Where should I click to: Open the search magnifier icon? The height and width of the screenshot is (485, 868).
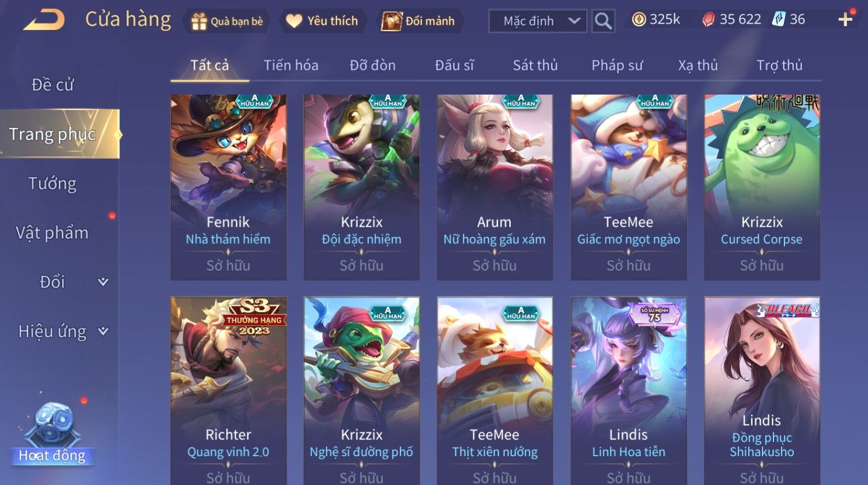[603, 21]
